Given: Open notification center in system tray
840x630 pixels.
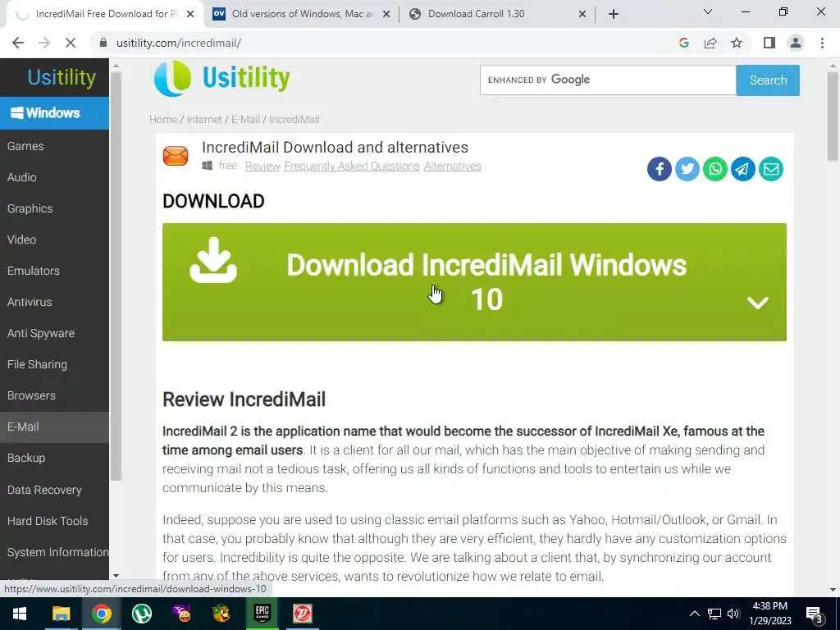Looking at the screenshot, I should coord(815,614).
